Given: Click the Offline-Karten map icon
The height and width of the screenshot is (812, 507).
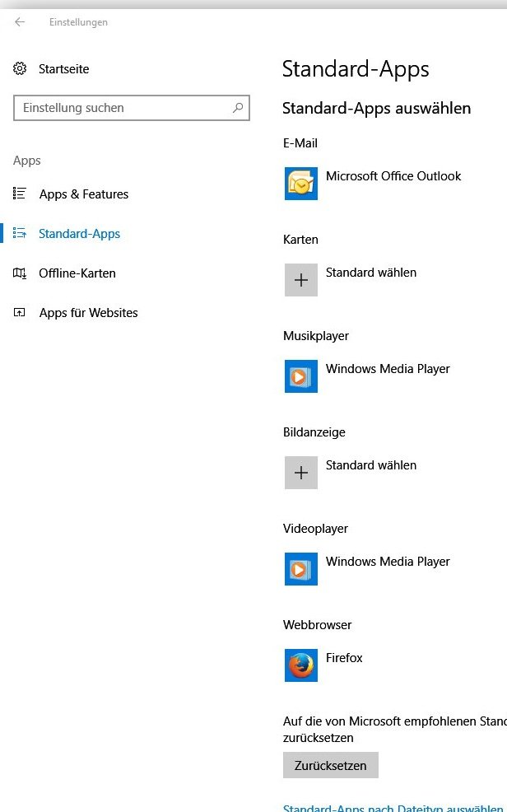Looking at the screenshot, I should (20, 273).
